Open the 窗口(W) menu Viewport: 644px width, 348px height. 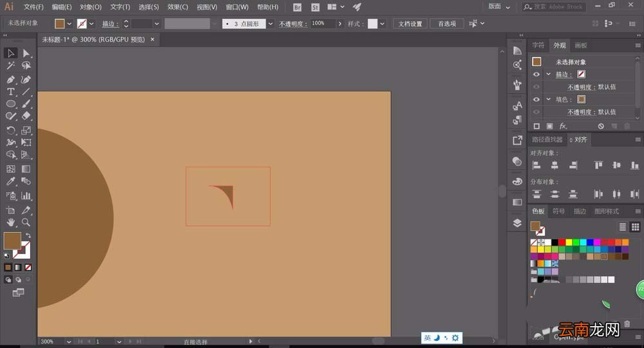[237, 7]
